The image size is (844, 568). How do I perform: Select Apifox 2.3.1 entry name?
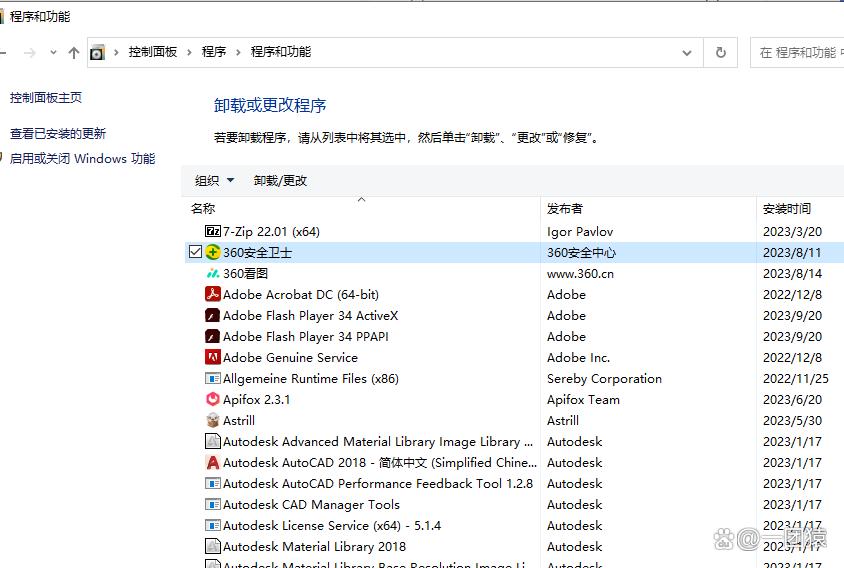256,399
